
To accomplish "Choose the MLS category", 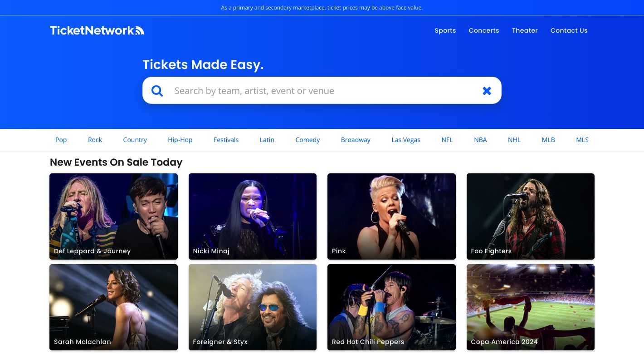I will pyautogui.click(x=582, y=140).
